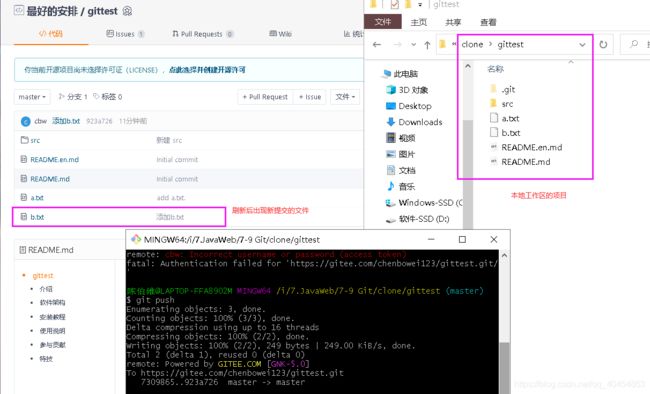The image size is (650, 394).
Task: Open the recent locations dropdown arrow in Explorer
Action: tap(413, 44)
